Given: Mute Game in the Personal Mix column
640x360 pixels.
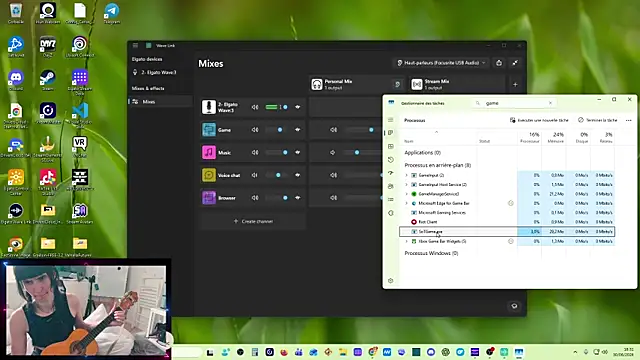Looking at the screenshot, I should [333, 130].
